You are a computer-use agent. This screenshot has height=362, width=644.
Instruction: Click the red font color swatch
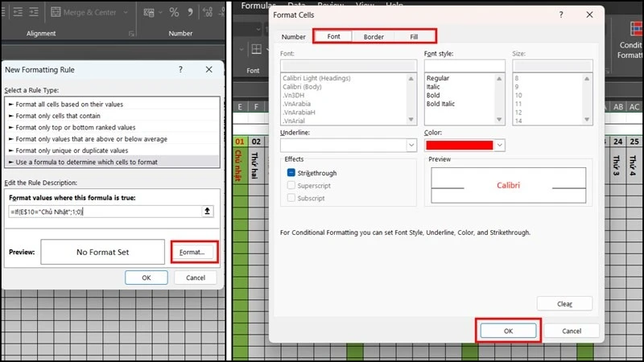pyautogui.click(x=459, y=146)
